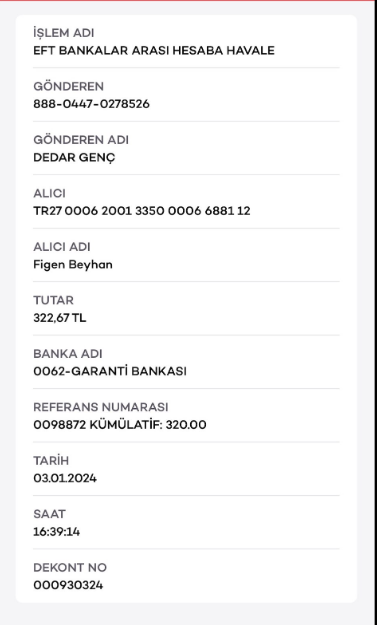Click the DEKONT NO label
377x625 pixels.
70,567
